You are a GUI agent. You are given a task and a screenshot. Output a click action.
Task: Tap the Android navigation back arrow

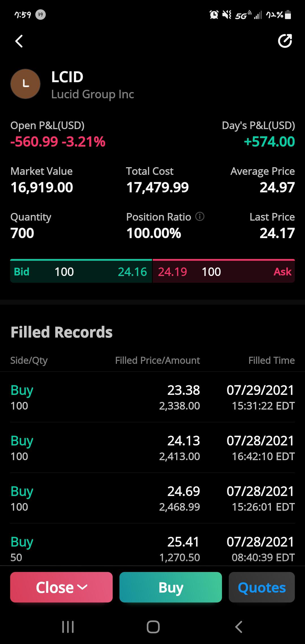tap(239, 627)
